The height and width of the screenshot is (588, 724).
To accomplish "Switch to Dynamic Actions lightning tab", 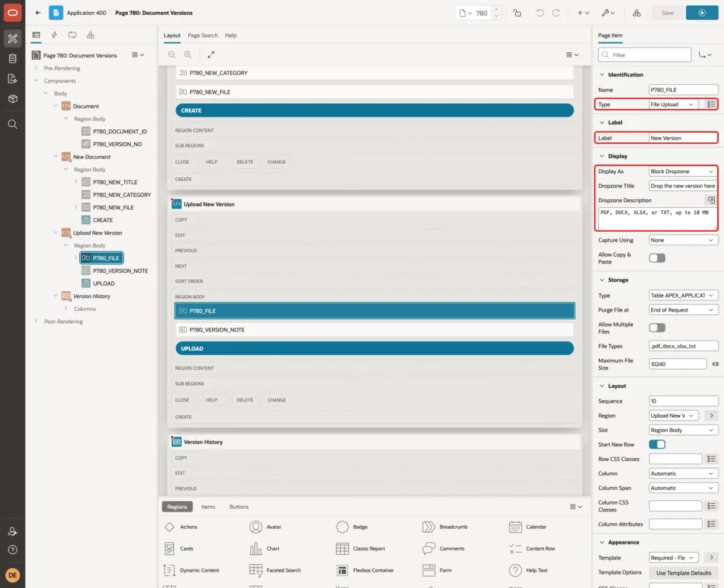I will [x=54, y=35].
